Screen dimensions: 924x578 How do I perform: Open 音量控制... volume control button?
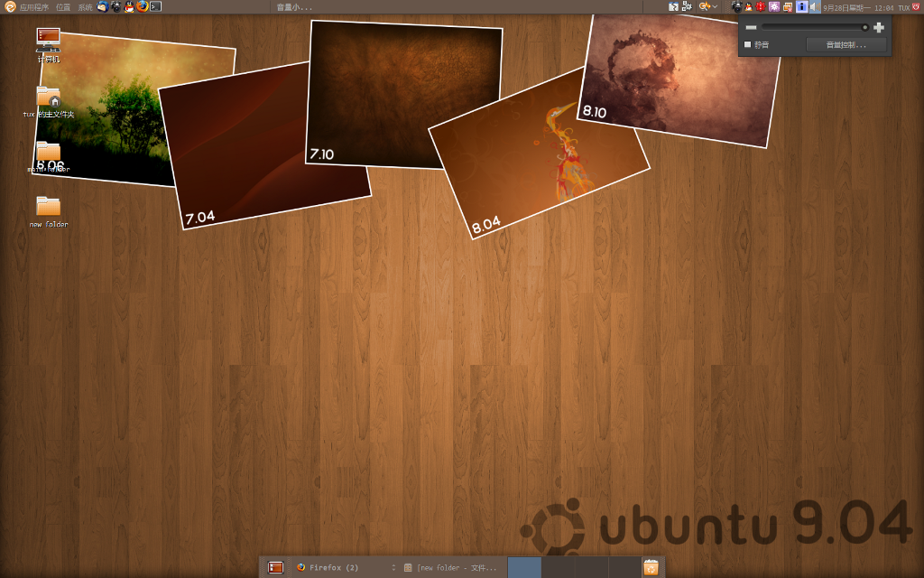click(846, 45)
